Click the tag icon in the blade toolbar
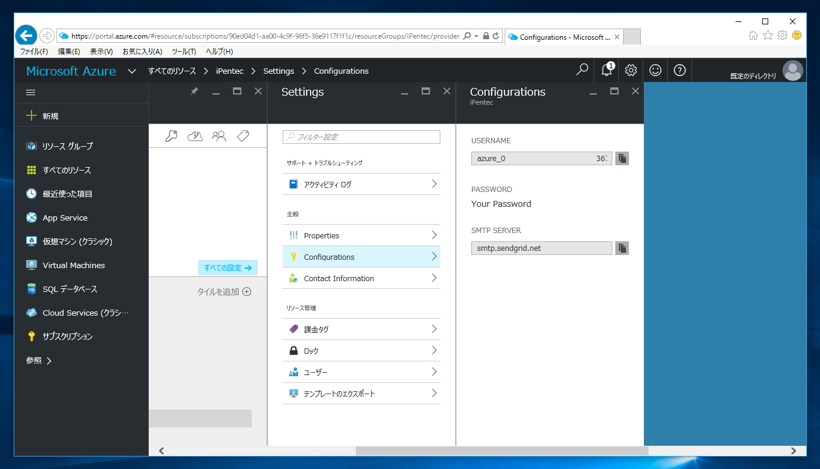Image resolution: width=820 pixels, height=469 pixels. (243, 136)
